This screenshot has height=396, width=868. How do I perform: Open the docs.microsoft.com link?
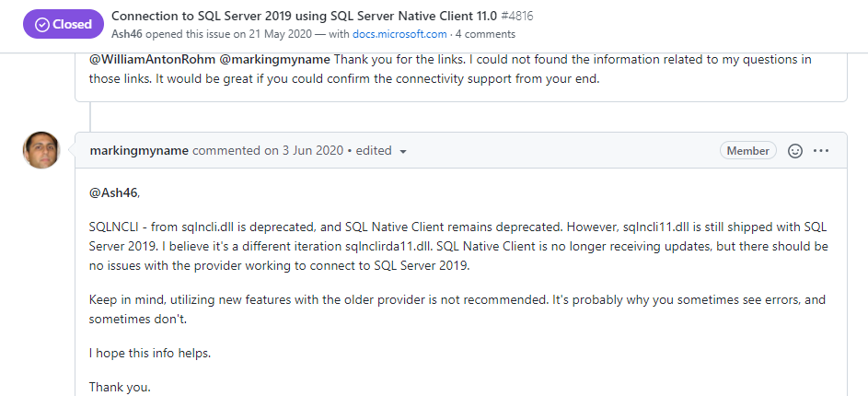399,34
